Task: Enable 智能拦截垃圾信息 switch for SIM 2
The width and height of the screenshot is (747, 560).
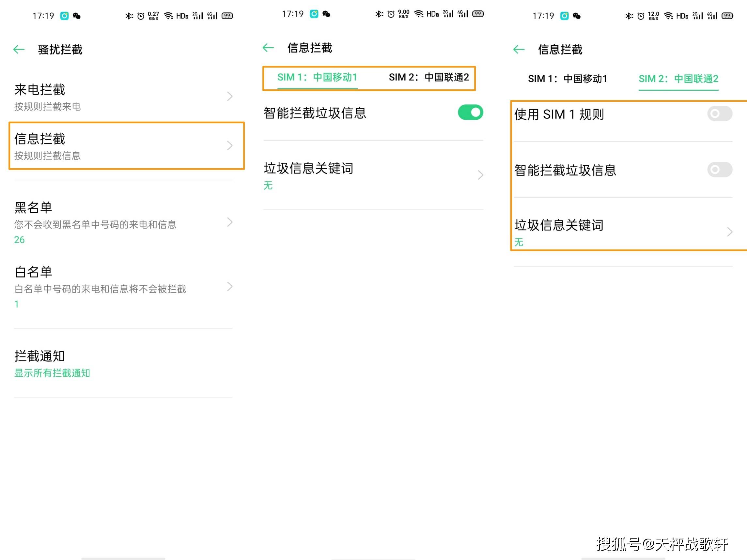Action: click(720, 170)
